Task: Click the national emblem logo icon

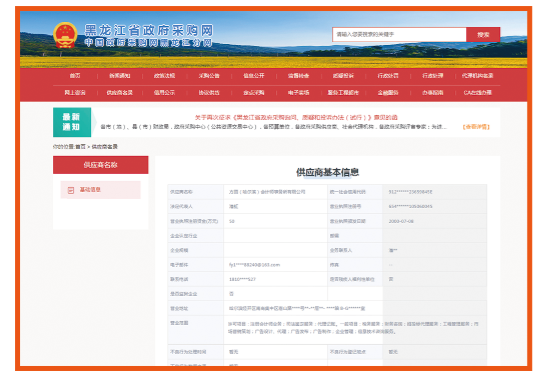Action: pos(65,35)
